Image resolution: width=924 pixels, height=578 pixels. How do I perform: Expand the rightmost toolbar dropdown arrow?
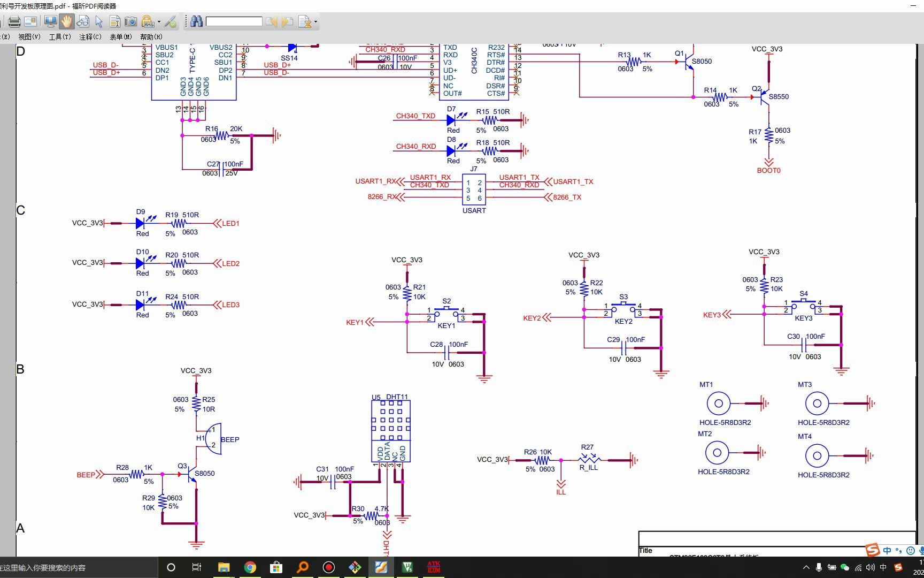pyautogui.click(x=315, y=21)
